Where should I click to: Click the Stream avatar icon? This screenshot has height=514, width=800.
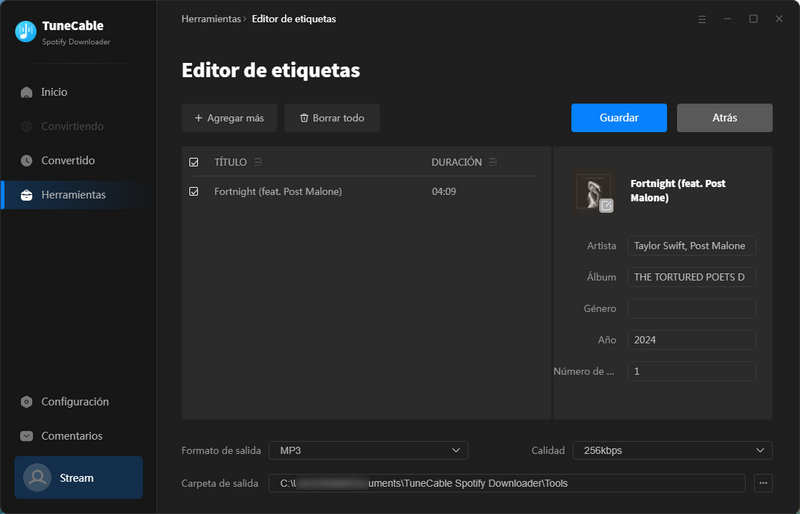coord(37,477)
